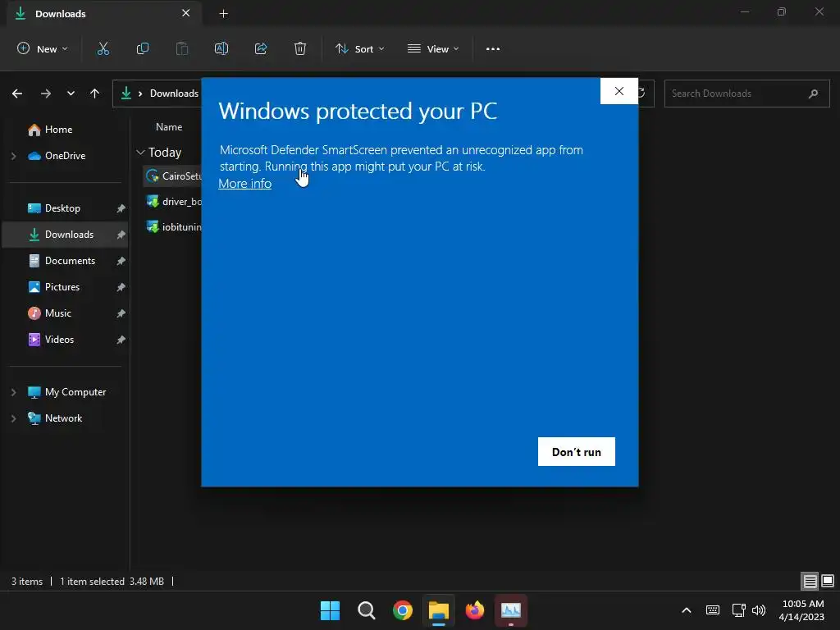Screen dimensions: 840x630
Task: Click the pin icon beside Documents
Action: pos(121,261)
